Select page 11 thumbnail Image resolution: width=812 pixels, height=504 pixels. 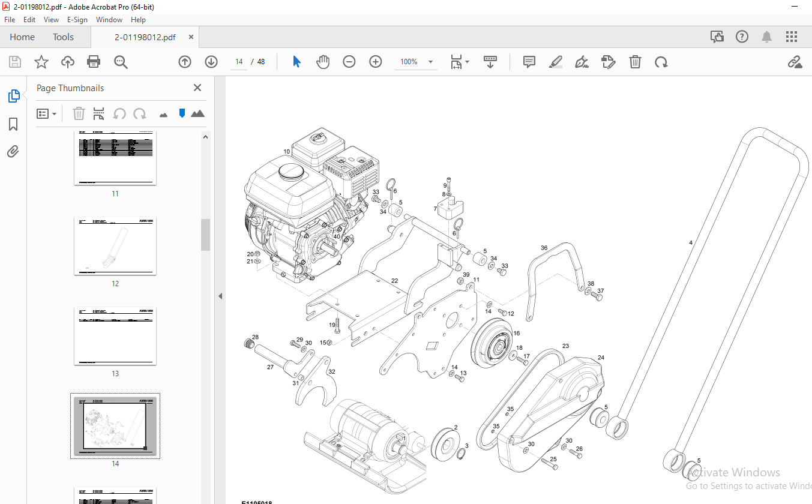pos(115,158)
